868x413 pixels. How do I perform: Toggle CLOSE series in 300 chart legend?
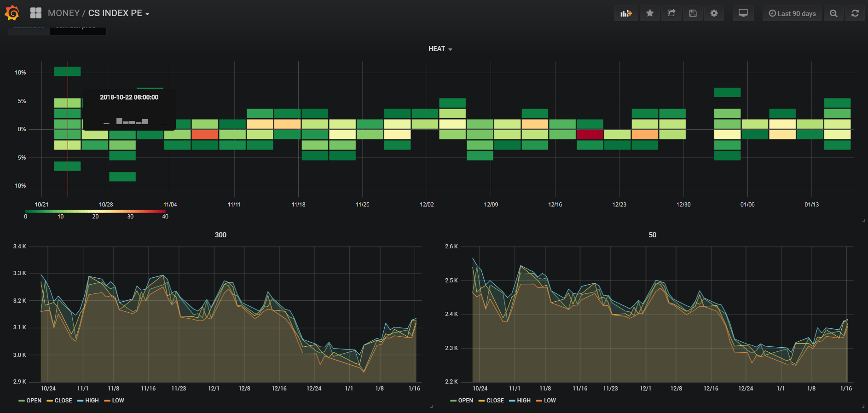(x=59, y=401)
